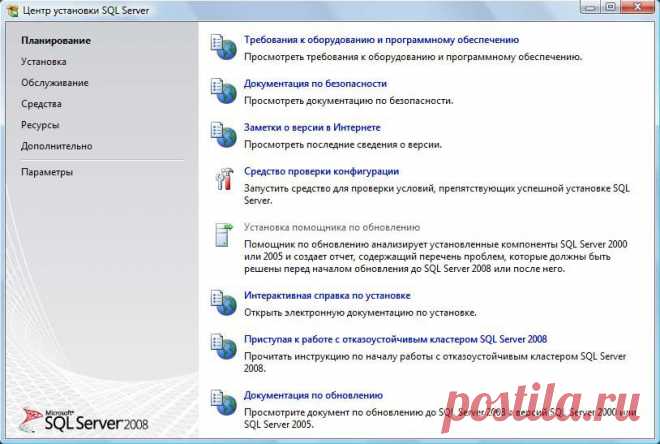Viewport: 660px width, 444px height.
Task: Open Заметки о версии в Интернете link
Action: [x=312, y=128]
